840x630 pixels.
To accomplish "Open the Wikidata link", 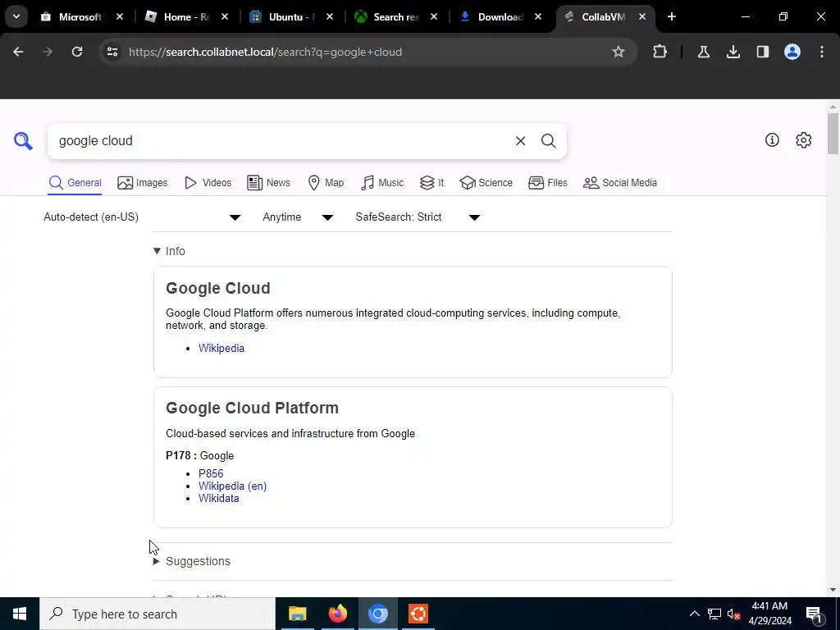I will coord(218,498).
